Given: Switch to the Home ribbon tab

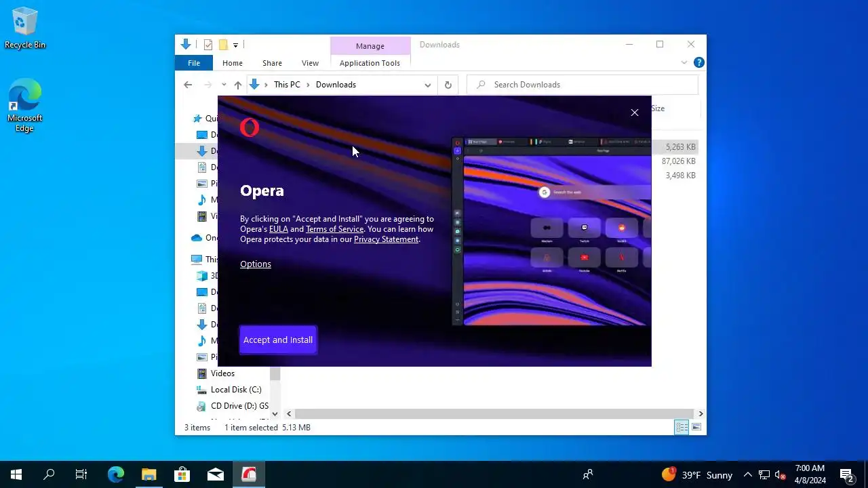Looking at the screenshot, I should (233, 63).
